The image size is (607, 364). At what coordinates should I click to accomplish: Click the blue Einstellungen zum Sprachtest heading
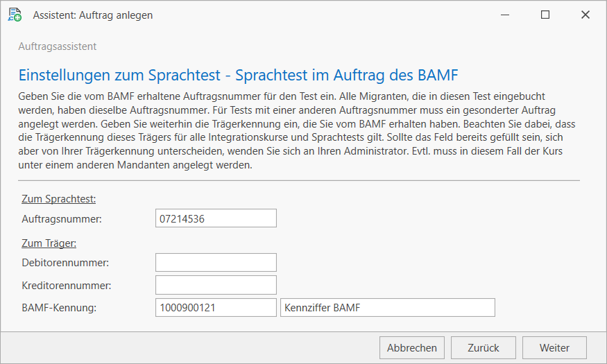[x=238, y=75]
